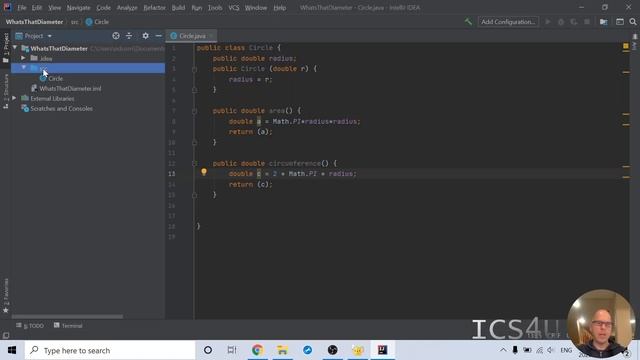Image resolution: width=640 pixels, height=360 pixels.
Task: Click the green hammer Build Project icon
Action: click(x=468, y=22)
